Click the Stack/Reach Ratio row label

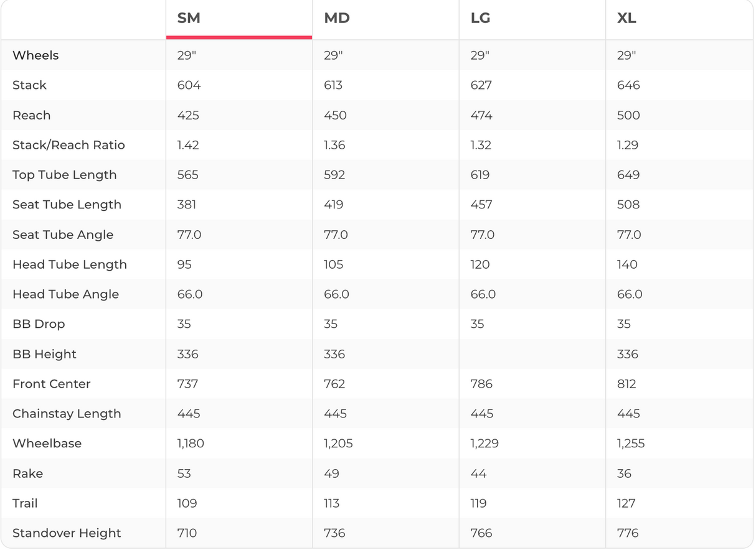tap(69, 145)
